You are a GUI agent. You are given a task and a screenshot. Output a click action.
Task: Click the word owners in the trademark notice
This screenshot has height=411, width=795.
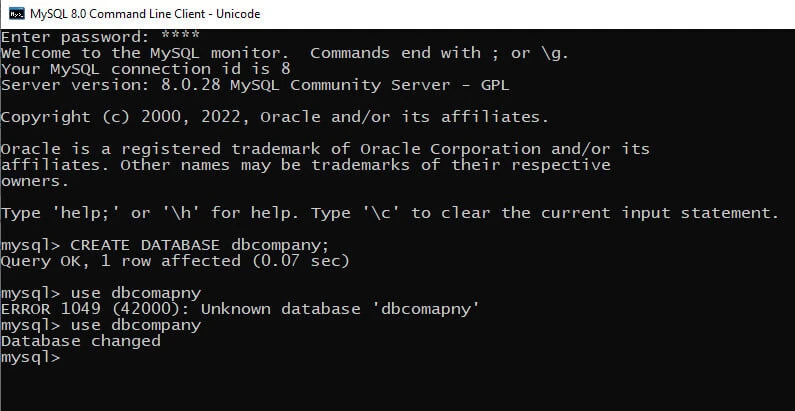pos(35,181)
